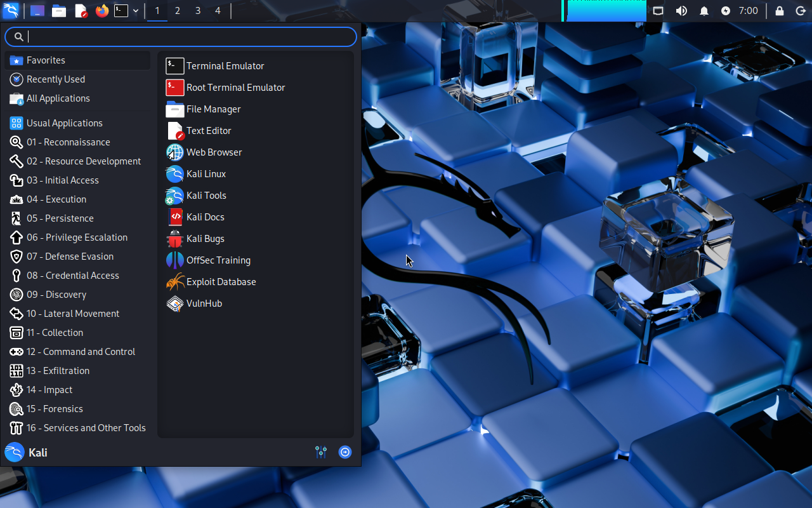Click the CPU graph monitor in panel
This screenshot has width=812, height=508.
point(606,11)
